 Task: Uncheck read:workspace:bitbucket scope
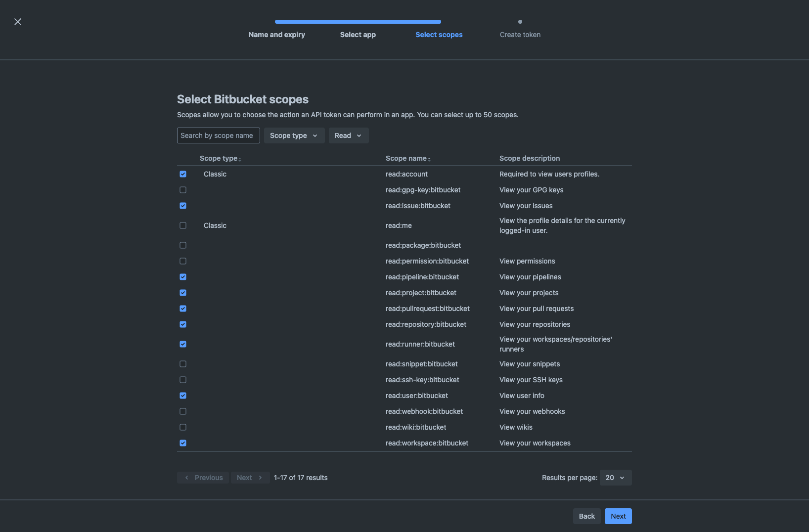(183, 443)
